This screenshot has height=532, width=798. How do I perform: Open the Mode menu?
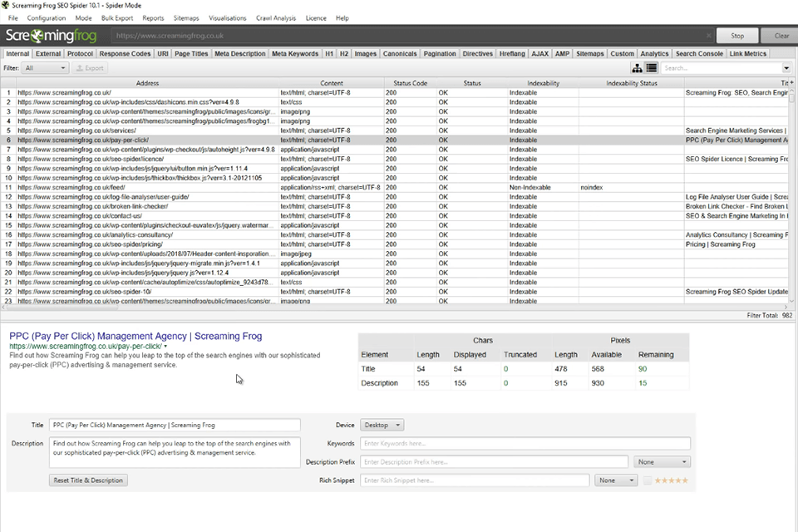click(x=83, y=17)
